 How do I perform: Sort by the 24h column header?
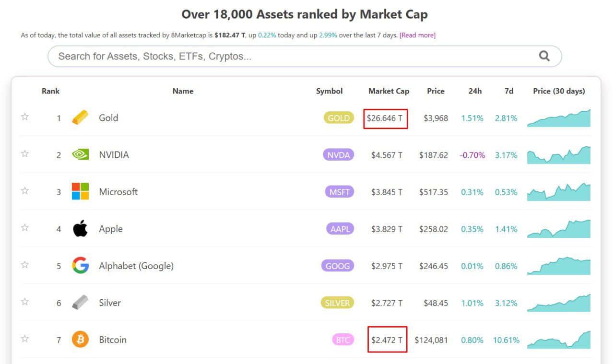475,91
